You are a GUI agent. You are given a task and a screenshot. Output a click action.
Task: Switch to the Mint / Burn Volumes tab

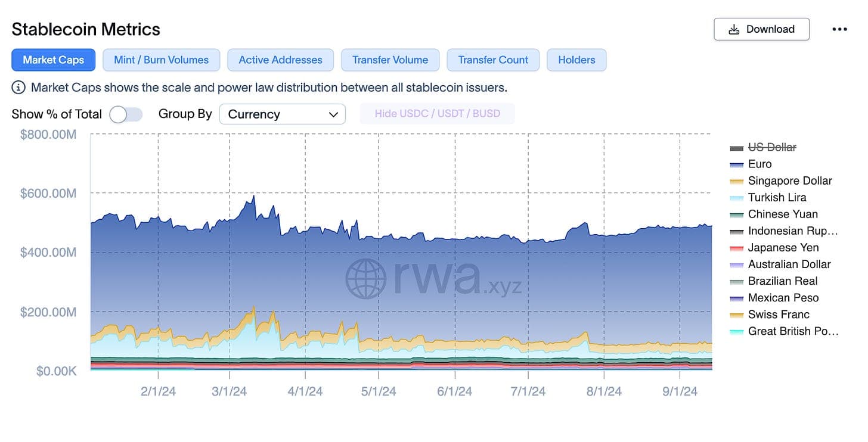coord(161,60)
